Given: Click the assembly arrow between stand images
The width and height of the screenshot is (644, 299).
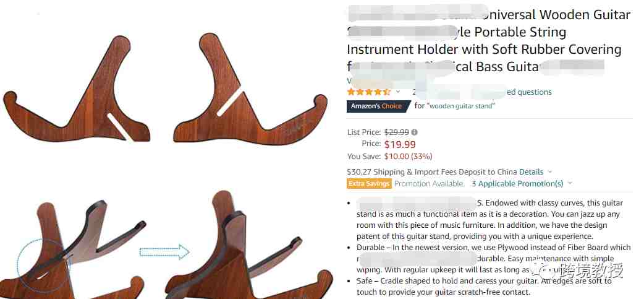Looking at the screenshot, I should point(164,252).
